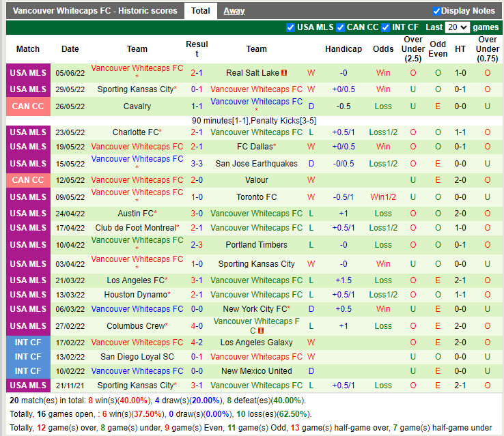The height and width of the screenshot is (436, 504).
Task: Open Portland Timbers team link
Action: pyautogui.click(x=256, y=245)
